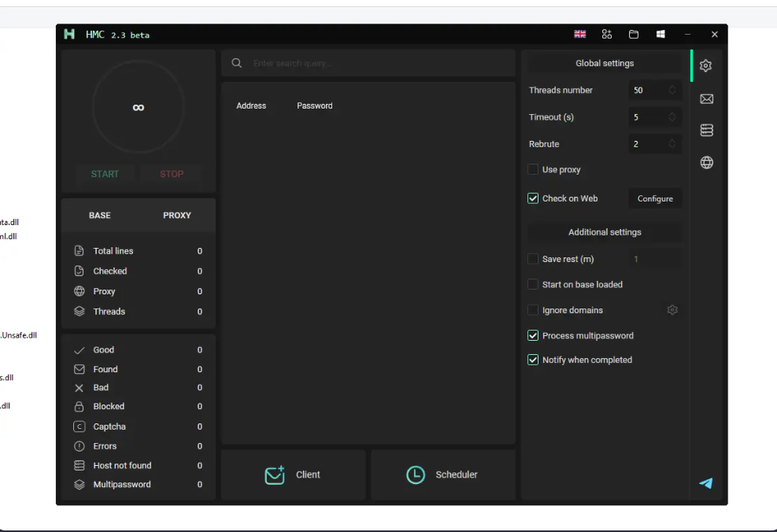Switch to the PROXY tab

point(176,215)
